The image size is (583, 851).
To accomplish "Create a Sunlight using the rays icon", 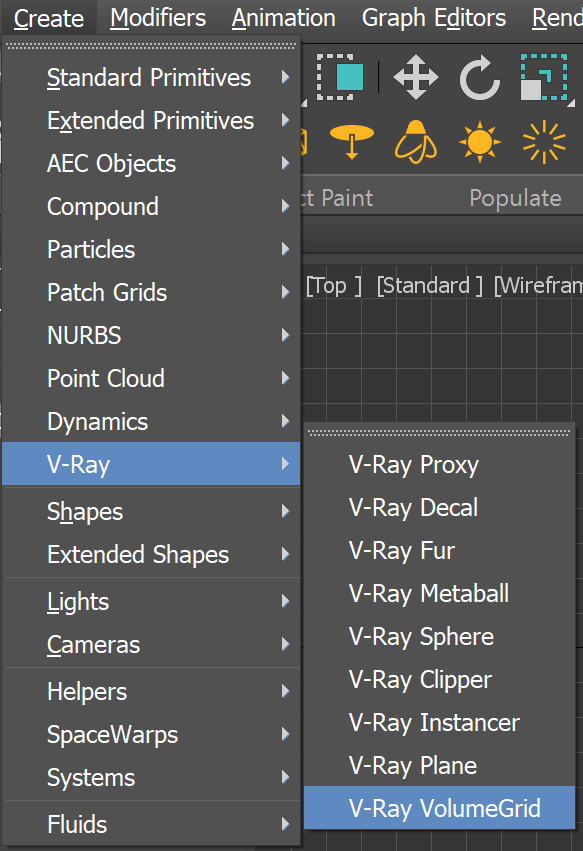I will (x=543, y=143).
